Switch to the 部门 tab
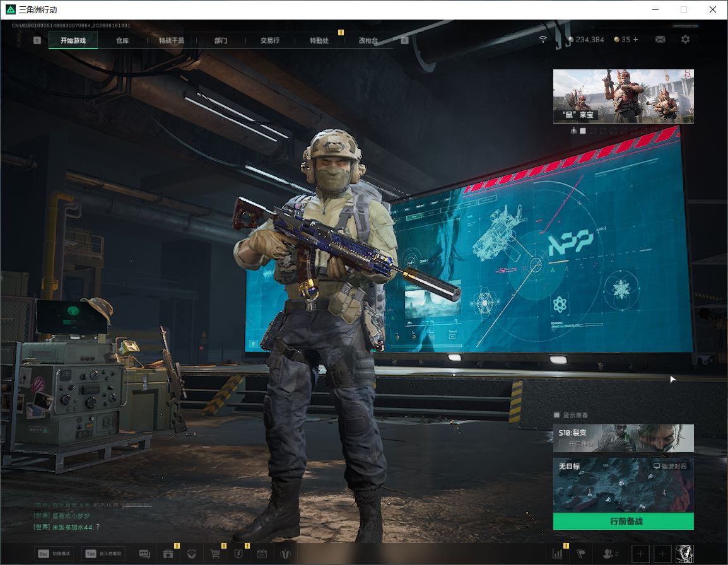Screen dimensions: 728x565 pos(221,40)
